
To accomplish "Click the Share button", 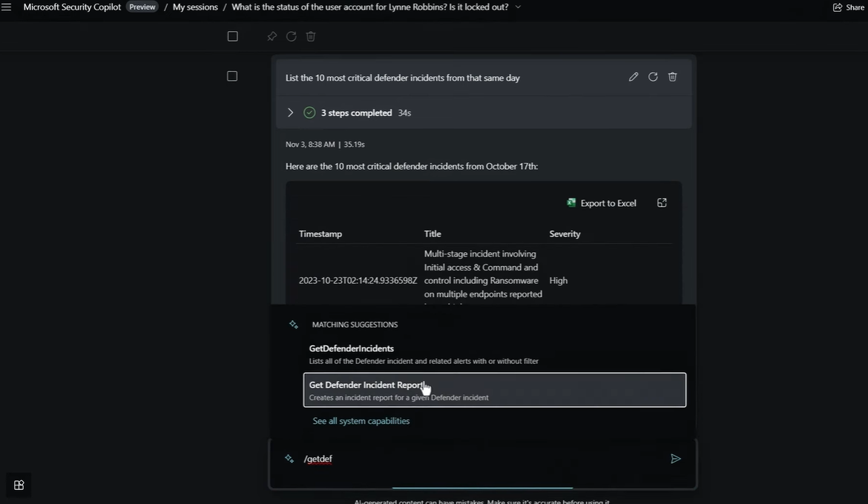I will click(848, 7).
